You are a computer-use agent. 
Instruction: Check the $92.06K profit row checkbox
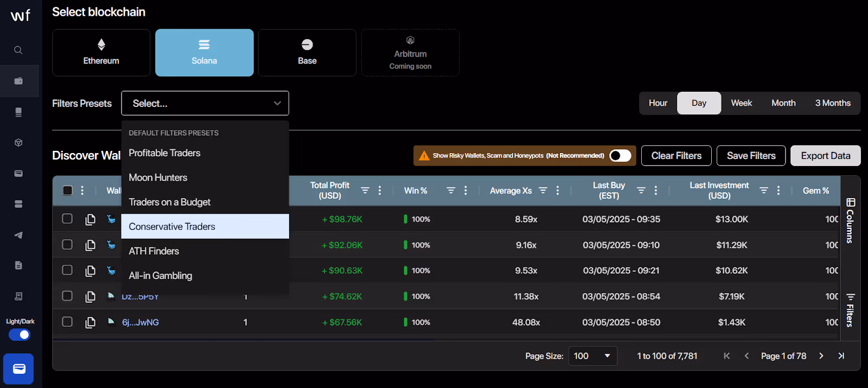pyautogui.click(x=67, y=245)
